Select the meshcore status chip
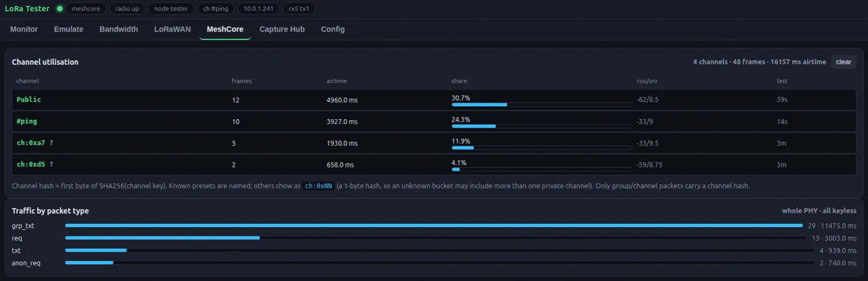Viewport: 868px width, 281px height. coord(86,9)
